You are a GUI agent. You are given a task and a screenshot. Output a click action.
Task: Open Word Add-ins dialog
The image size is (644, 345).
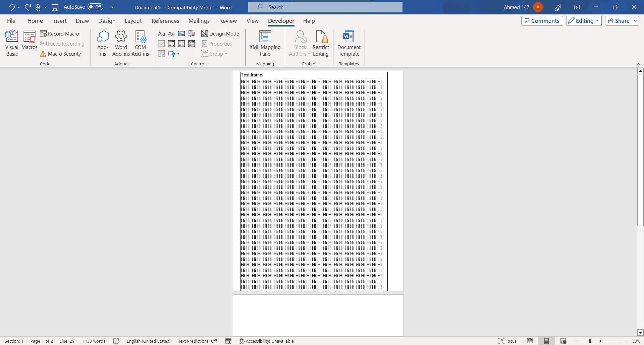pos(121,43)
